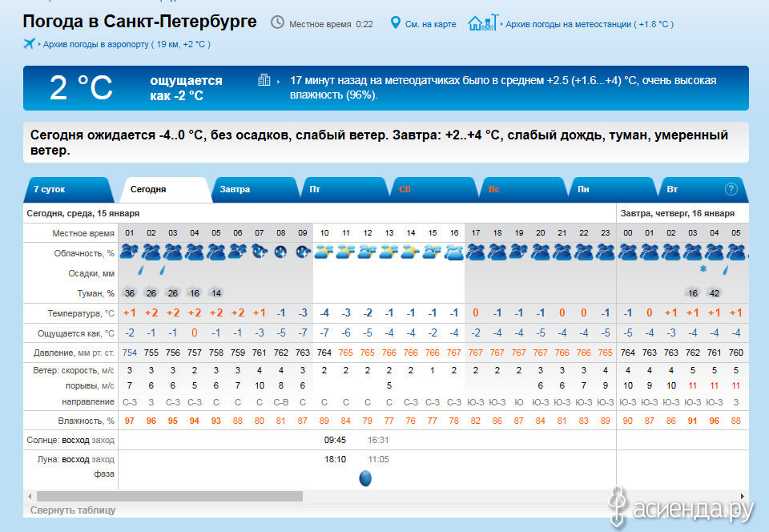Click the airplane icon for airport archive
769x532 pixels.
click(x=30, y=43)
